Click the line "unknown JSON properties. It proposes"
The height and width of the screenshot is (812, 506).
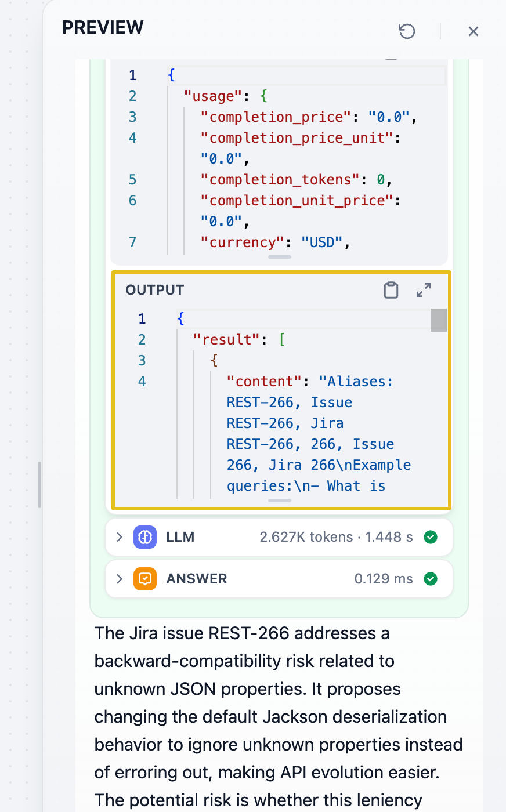click(x=248, y=689)
